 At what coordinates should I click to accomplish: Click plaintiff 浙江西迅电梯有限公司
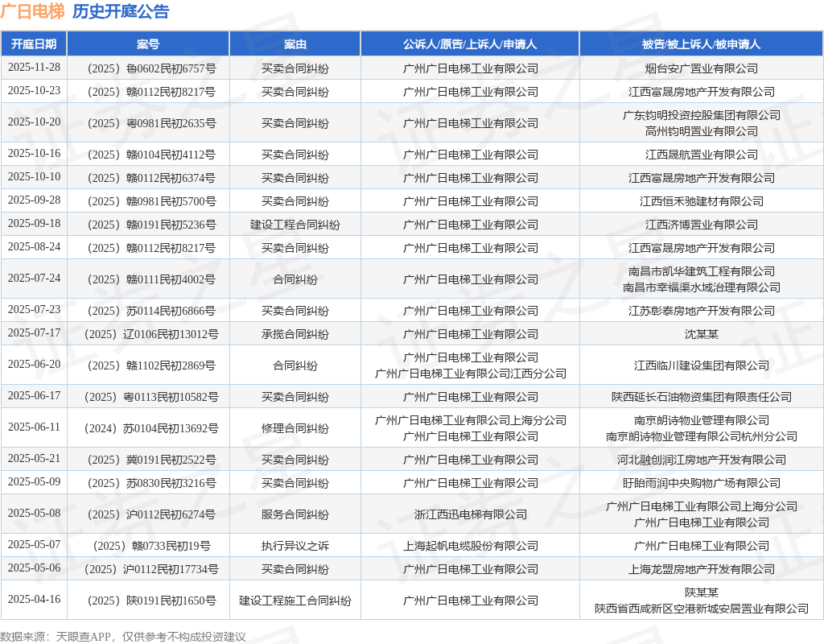click(x=470, y=514)
